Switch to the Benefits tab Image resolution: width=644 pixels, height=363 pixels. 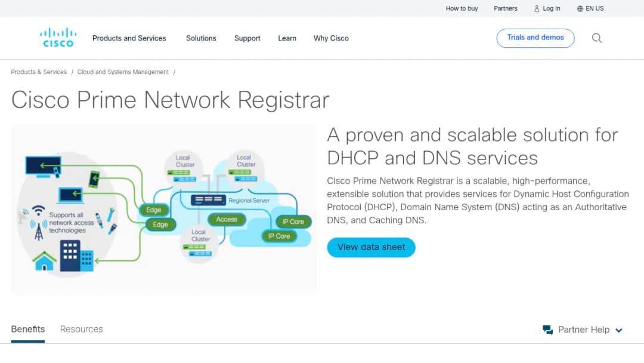point(28,330)
